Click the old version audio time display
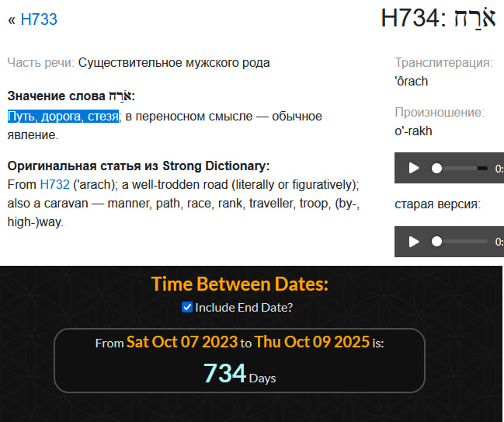 point(499,242)
